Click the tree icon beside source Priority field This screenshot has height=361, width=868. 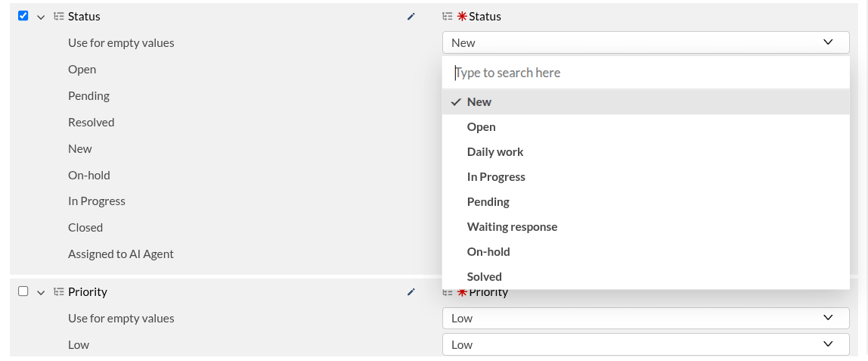pos(58,292)
